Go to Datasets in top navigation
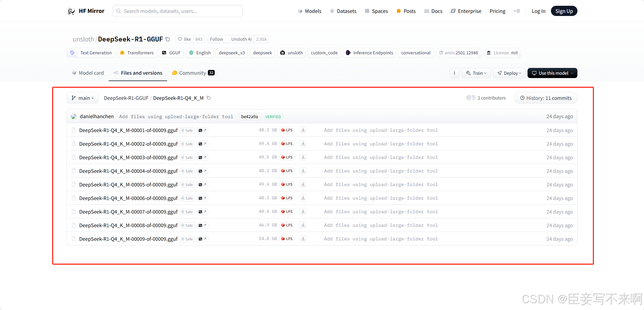644x310 pixels. [343, 11]
